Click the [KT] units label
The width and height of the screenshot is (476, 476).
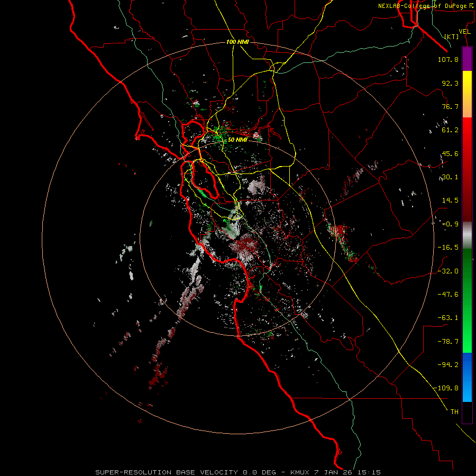(452, 36)
